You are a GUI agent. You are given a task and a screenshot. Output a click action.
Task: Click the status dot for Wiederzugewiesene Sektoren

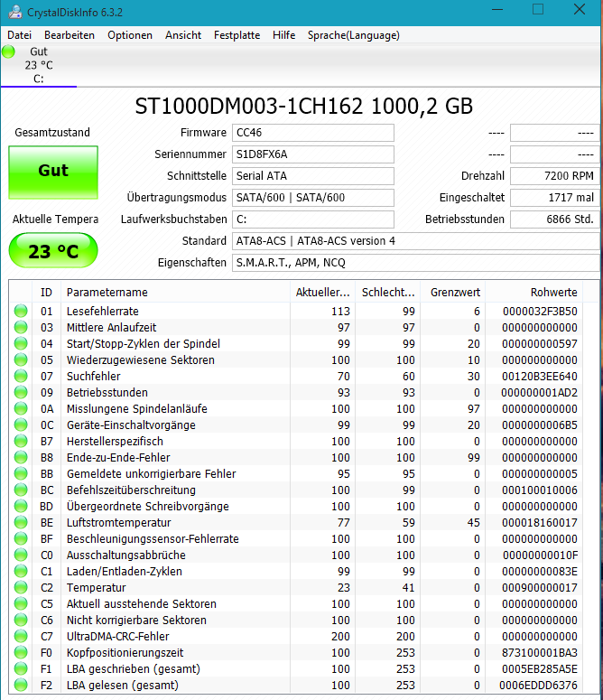point(21,359)
